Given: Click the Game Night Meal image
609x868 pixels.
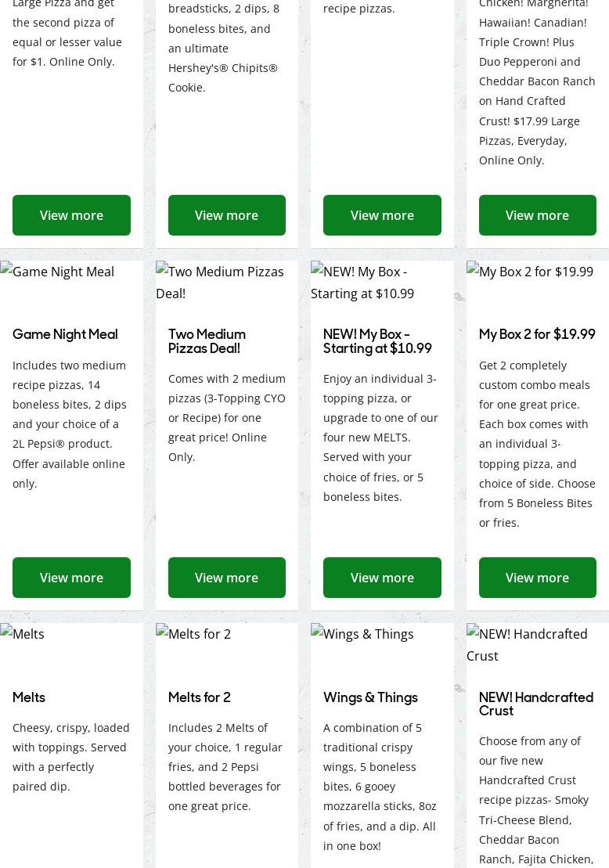Looking at the screenshot, I should pos(57,272).
